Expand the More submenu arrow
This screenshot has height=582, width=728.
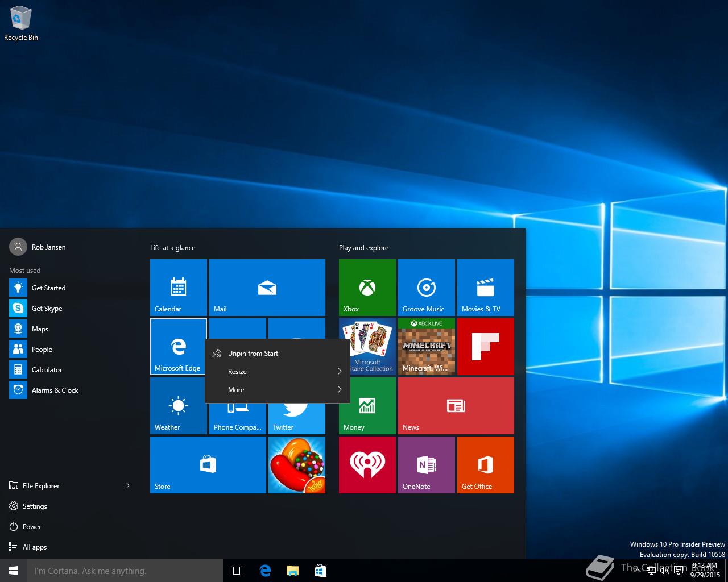(x=340, y=390)
